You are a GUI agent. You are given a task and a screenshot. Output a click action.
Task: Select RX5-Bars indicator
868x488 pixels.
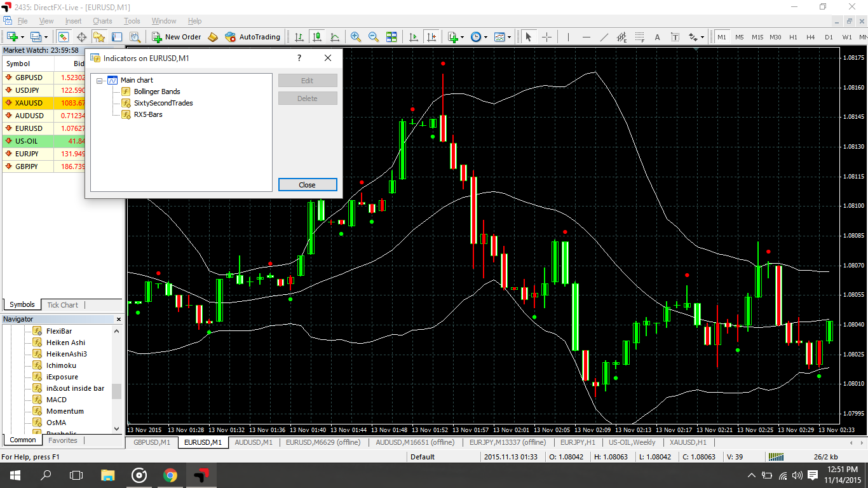148,114
